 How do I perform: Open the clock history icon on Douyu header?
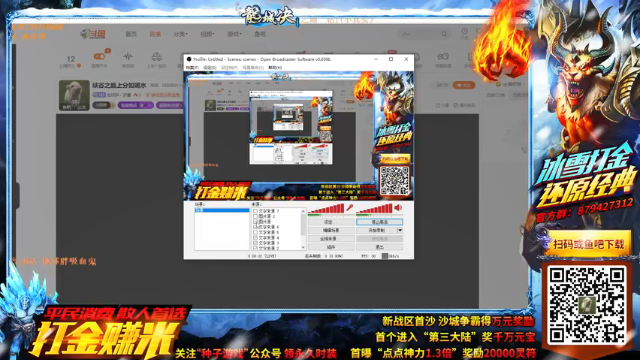(x=464, y=31)
